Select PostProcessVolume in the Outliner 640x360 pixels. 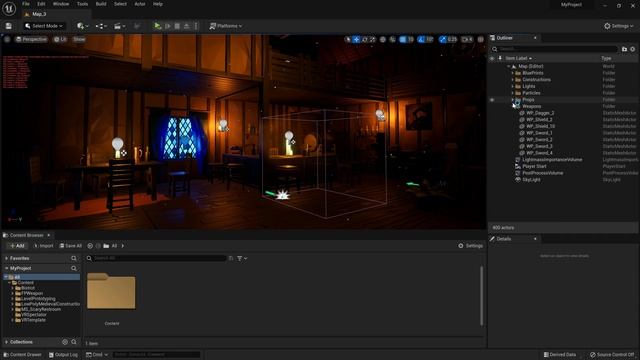[x=542, y=173]
